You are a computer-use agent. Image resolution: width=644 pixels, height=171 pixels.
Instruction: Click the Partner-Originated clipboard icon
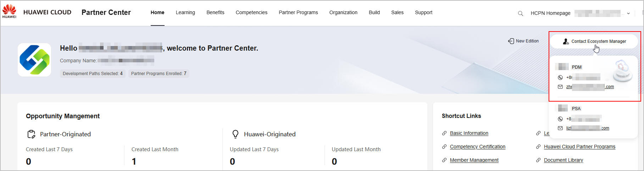tap(31, 134)
